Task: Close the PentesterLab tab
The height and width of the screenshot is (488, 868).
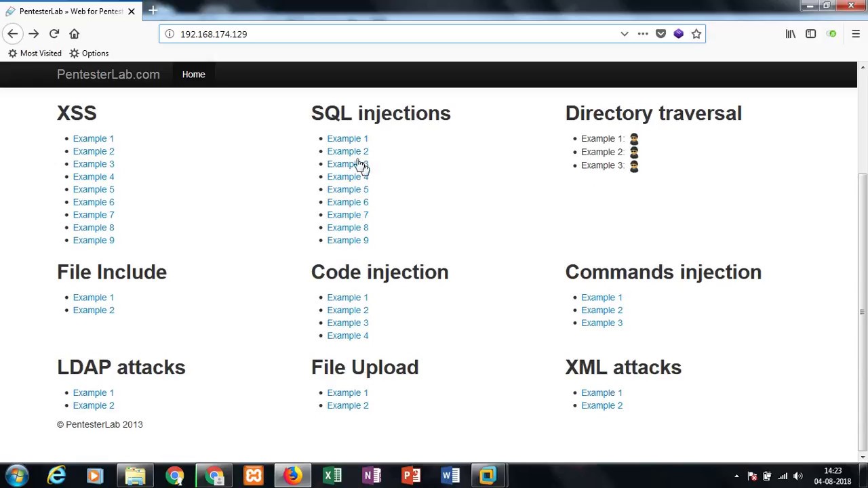Action: point(132,11)
